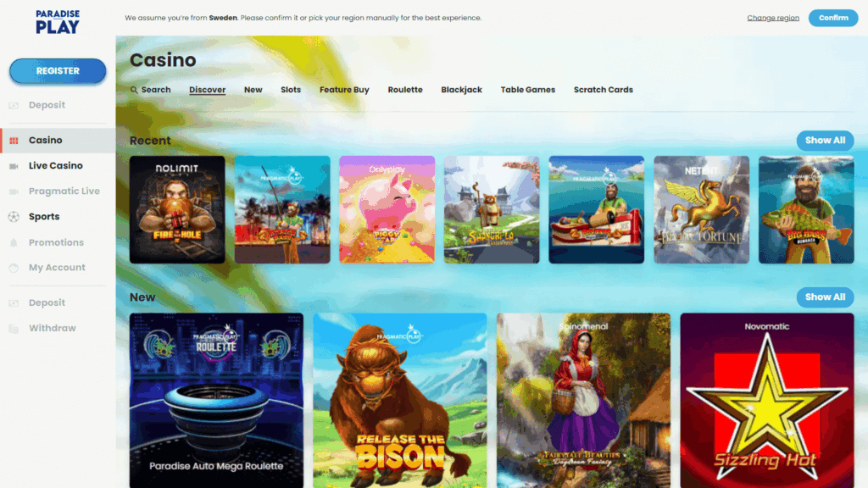Show all Recent games

point(825,141)
